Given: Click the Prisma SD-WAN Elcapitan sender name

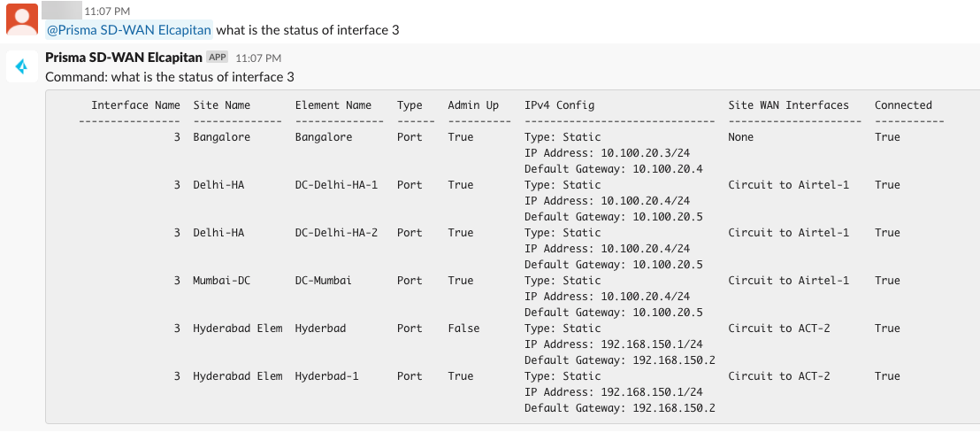Looking at the screenshot, I should pos(123,58).
